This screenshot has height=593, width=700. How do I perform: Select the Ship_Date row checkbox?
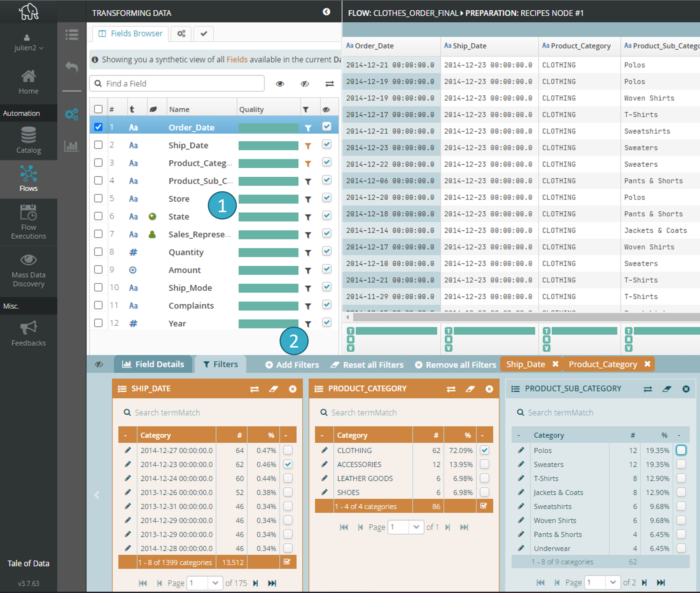pos(98,145)
